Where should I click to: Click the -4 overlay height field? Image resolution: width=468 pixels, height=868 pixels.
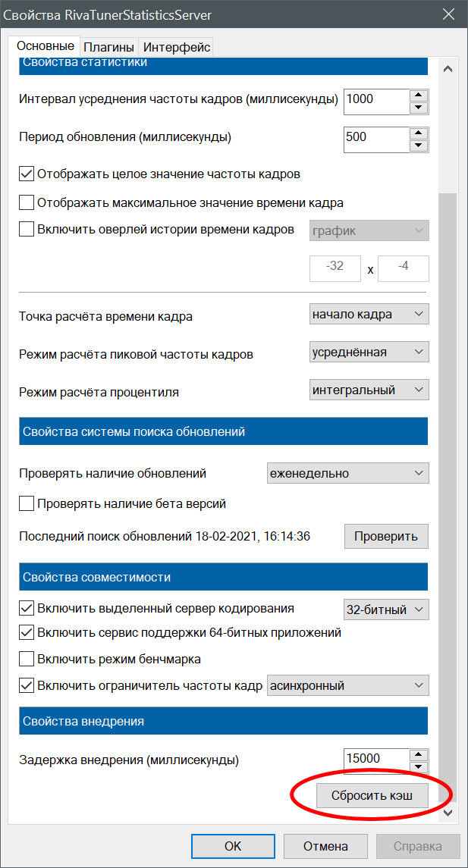pos(404,268)
